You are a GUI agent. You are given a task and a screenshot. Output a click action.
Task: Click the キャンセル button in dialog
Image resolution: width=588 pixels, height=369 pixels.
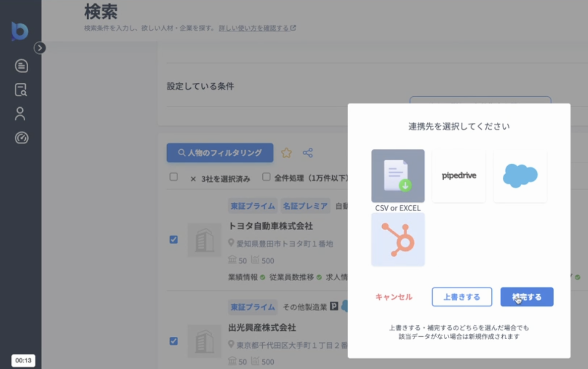pos(394,297)
